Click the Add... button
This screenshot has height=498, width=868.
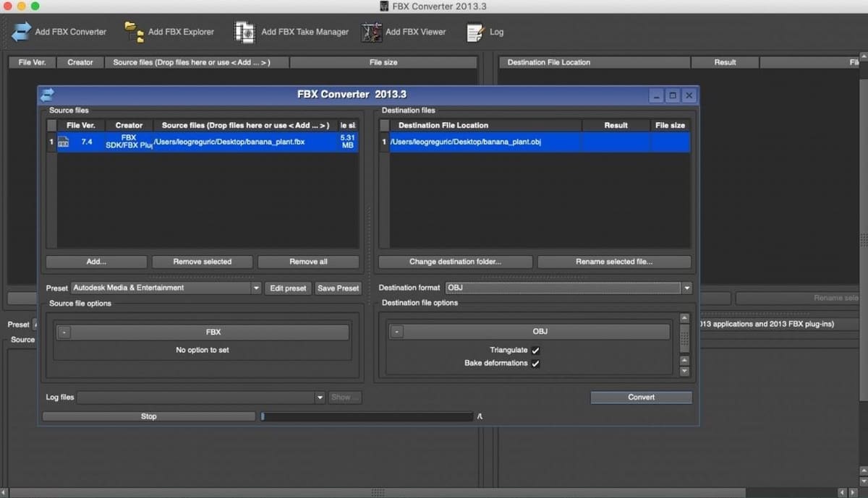click(96, 262)
